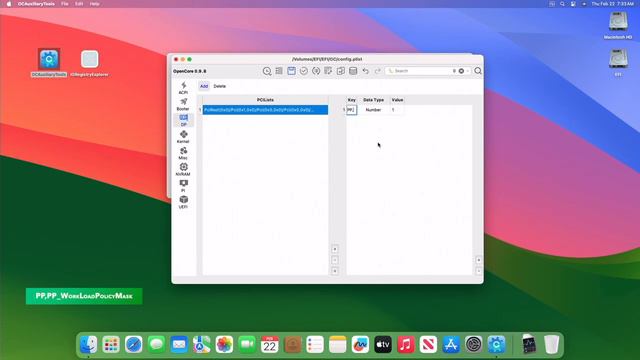This screenshot has height=360, width=640.
Task: Switch to the Delete tab
Action: coord(220,86)
